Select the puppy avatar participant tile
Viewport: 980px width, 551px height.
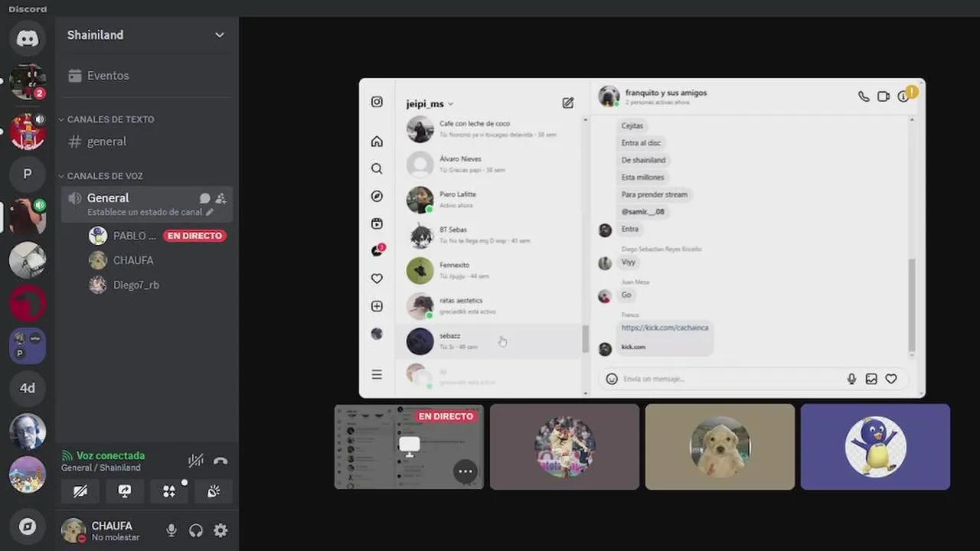point(720,447)
